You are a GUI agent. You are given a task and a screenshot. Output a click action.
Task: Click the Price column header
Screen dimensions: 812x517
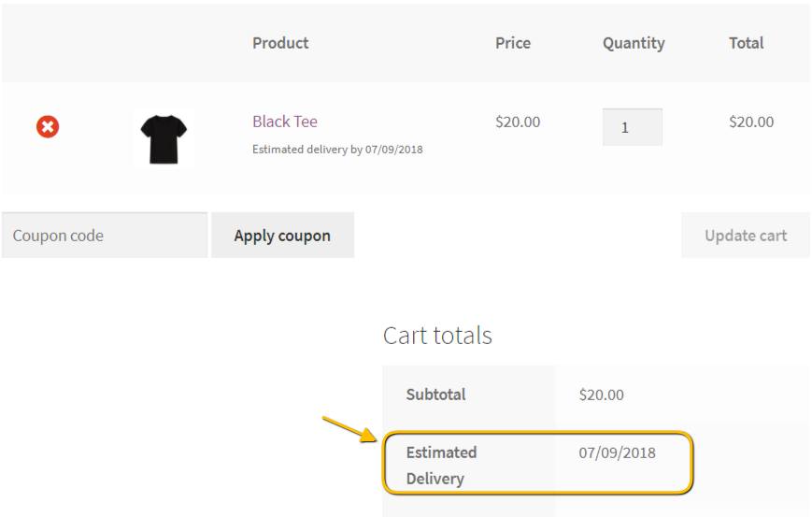pos(513,43)
